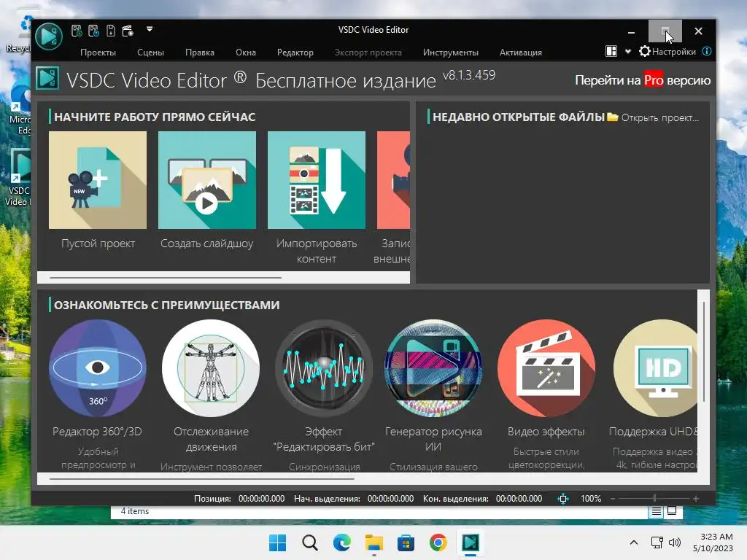Click the zoom out minus button

613,499
